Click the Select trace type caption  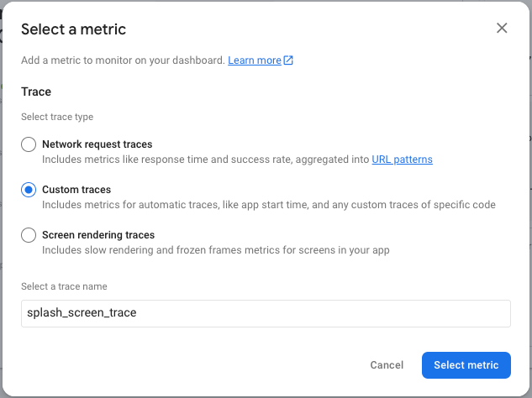tap(57, 117)
